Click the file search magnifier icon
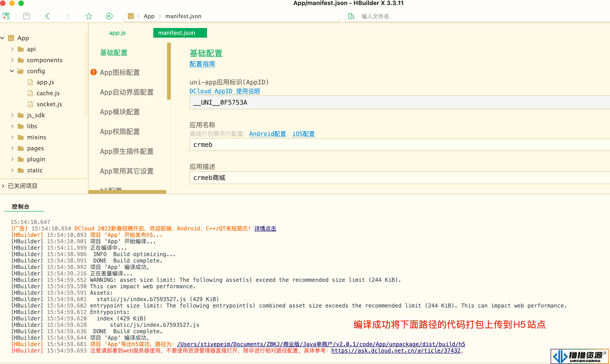This screenshot has height=364, width=610. point(351,16)
